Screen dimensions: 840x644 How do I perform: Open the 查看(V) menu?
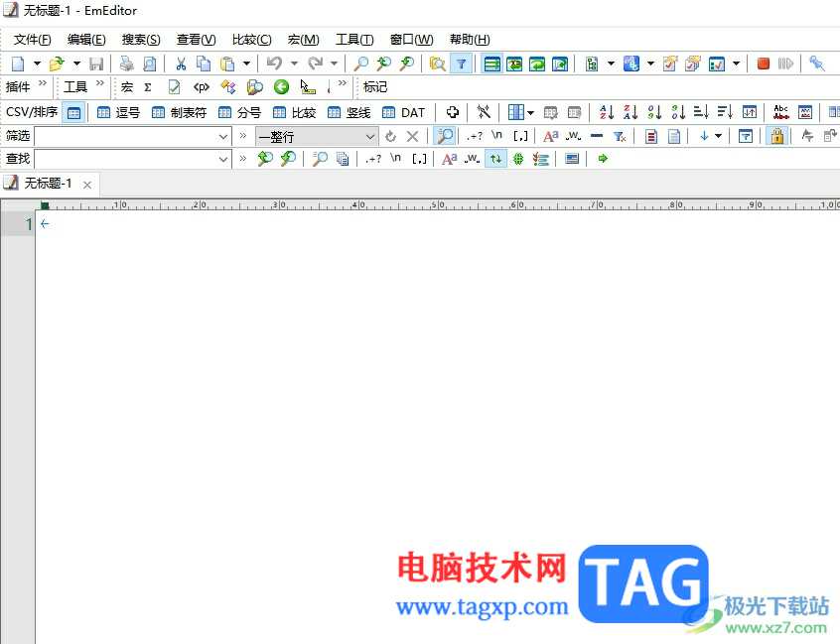[x=196, y=40]
